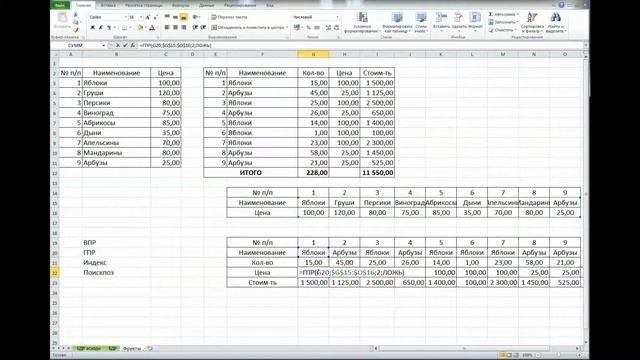Toggle Bold formatting
Viewport: 640px width, 360px height.
[93, 27]
